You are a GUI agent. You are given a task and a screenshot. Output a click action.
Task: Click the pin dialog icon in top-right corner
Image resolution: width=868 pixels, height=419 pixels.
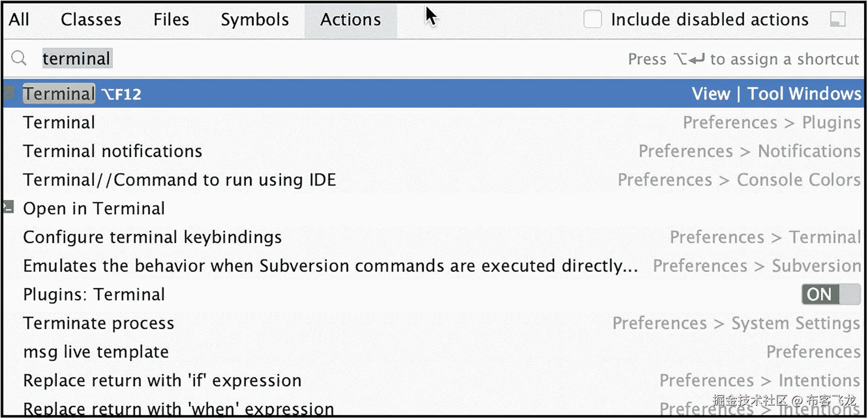tap(839, 20)
